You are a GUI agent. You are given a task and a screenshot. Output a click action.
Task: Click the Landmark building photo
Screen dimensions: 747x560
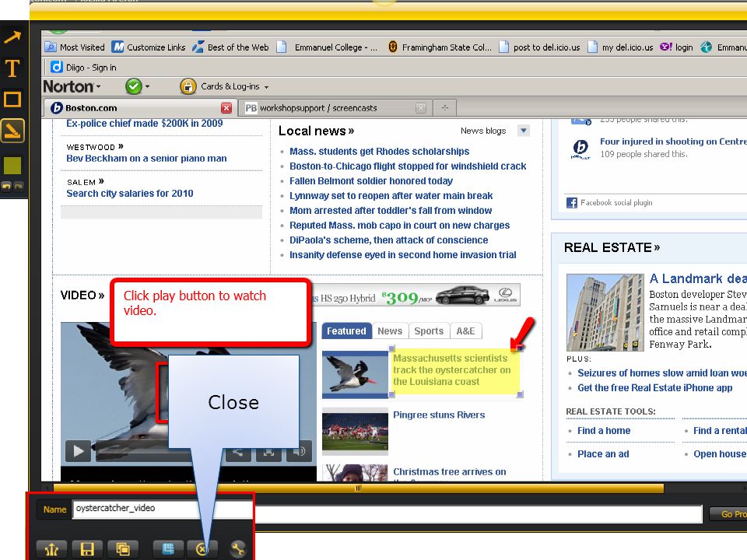(x=605, y=313)
